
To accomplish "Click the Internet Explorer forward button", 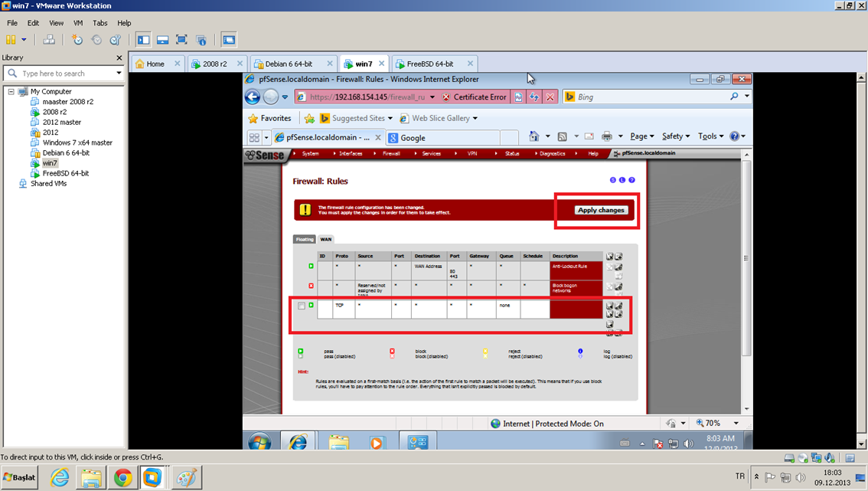I will [x=270, y=97].
